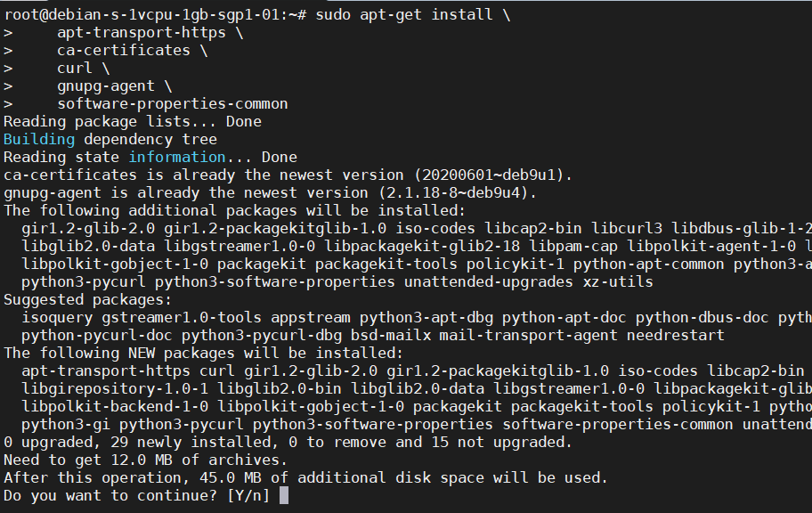Click the 'Reading package lists... Done' line
The height and width of the screenshot is (513, 812).
tap(133, 121)
